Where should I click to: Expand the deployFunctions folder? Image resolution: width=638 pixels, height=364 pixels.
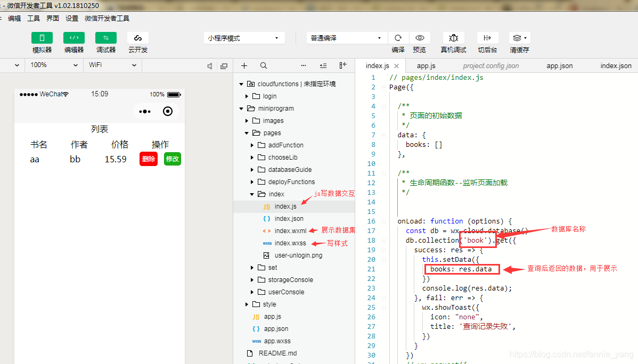(x=252, y=182)
